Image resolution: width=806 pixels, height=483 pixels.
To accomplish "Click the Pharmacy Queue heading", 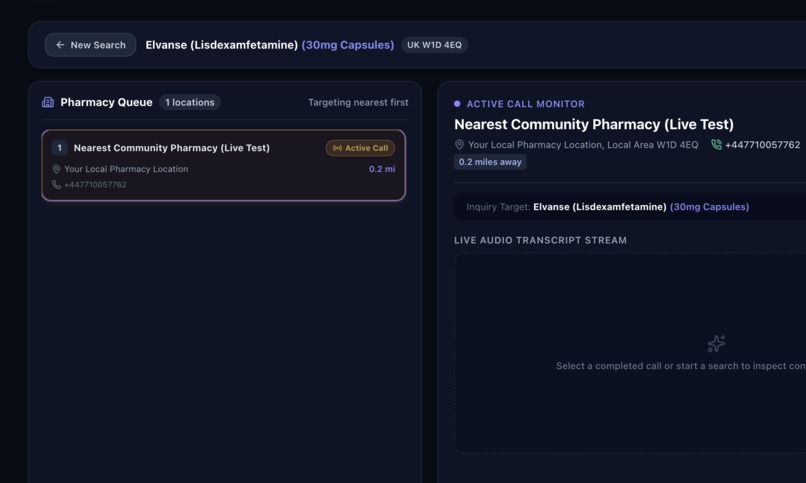I will [106, 102].
